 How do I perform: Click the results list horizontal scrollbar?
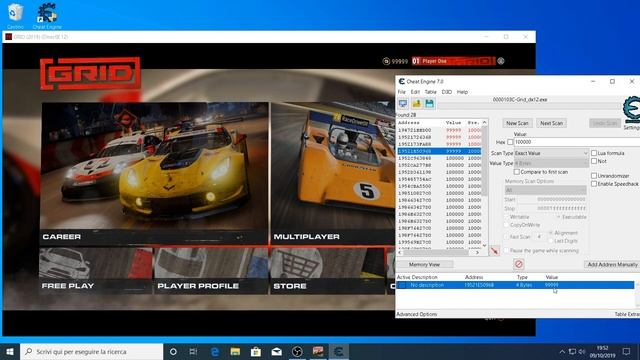click(438, 253)
